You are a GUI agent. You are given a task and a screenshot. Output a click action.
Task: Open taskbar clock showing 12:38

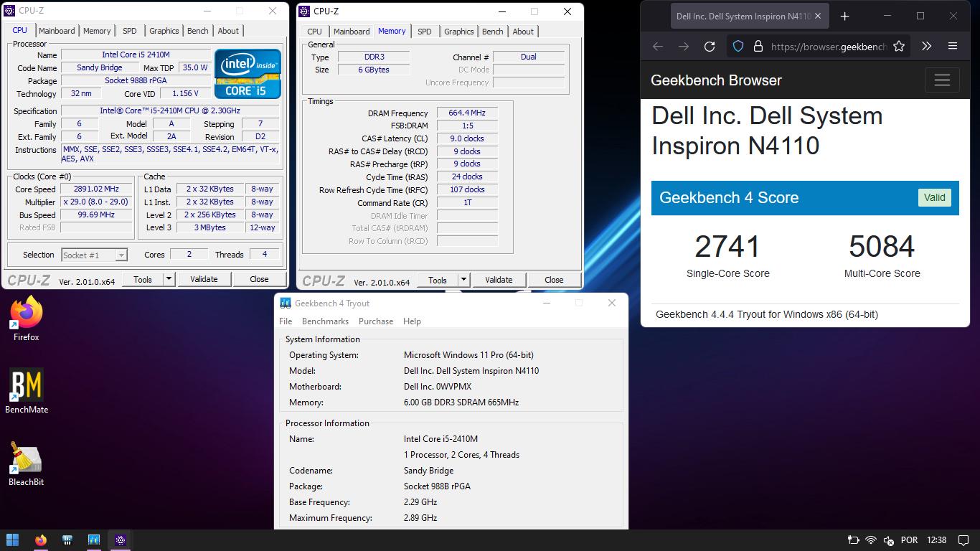(x=936, y=540)
